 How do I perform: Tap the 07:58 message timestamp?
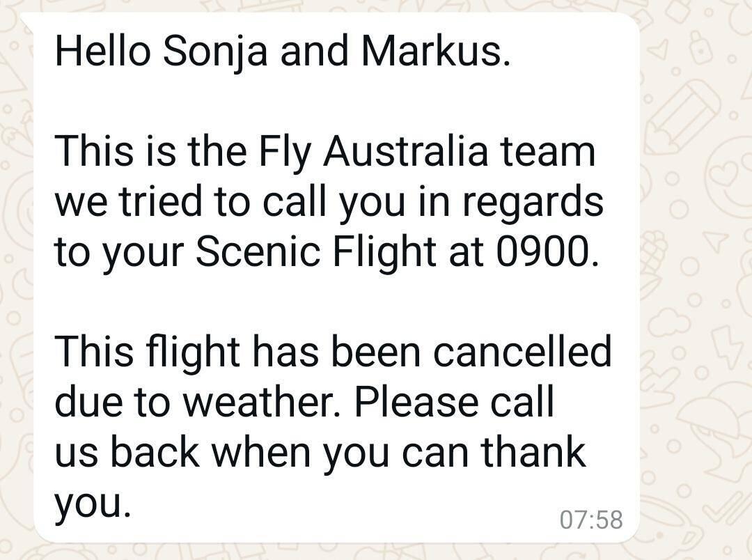click(591, 520)
